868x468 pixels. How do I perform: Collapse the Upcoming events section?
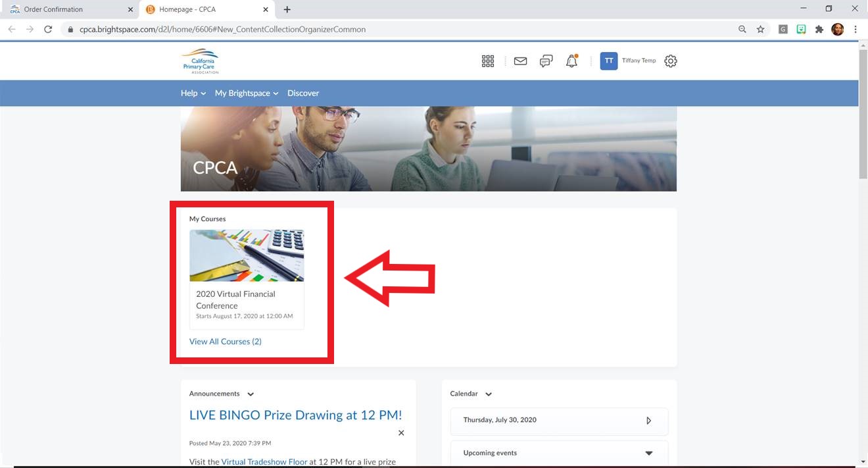pos(648,454)
